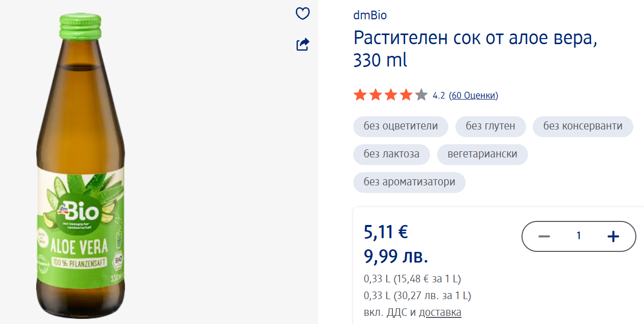Viewport: 644px width, 324px height.
Task: Click the 9,99 лв. price
Action: pos(396,256)
